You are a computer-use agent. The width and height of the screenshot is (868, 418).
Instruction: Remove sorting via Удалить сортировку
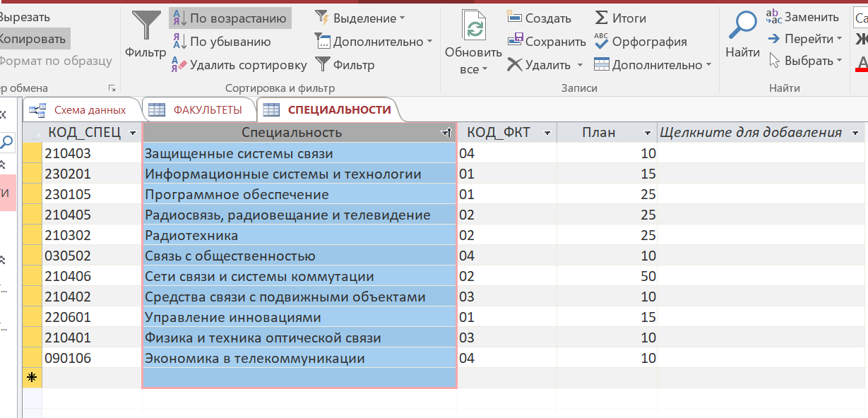point(239,65)
